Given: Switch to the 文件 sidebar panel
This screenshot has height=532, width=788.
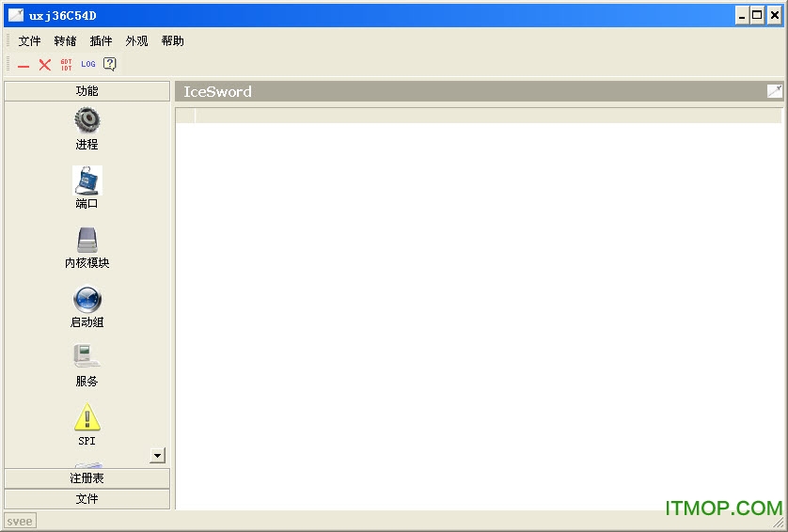Looking at the screenshot, I should (87, 499).
